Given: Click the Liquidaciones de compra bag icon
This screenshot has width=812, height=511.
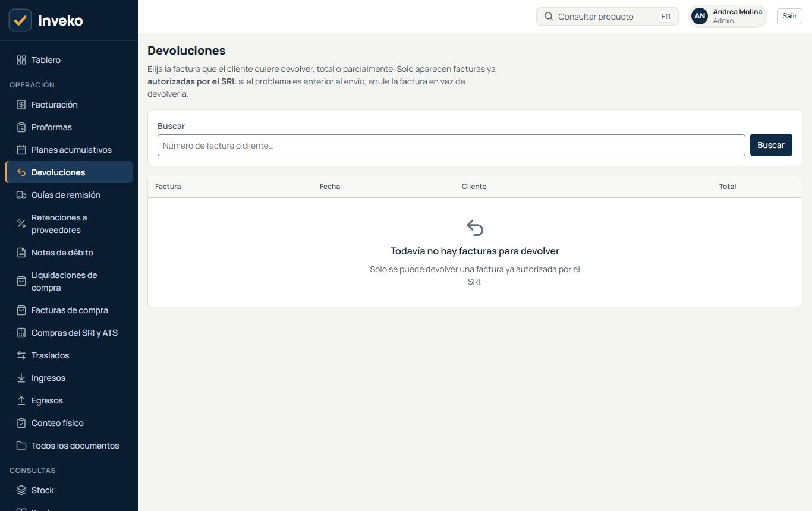Looking at the screenshot, I should [21, 281].
